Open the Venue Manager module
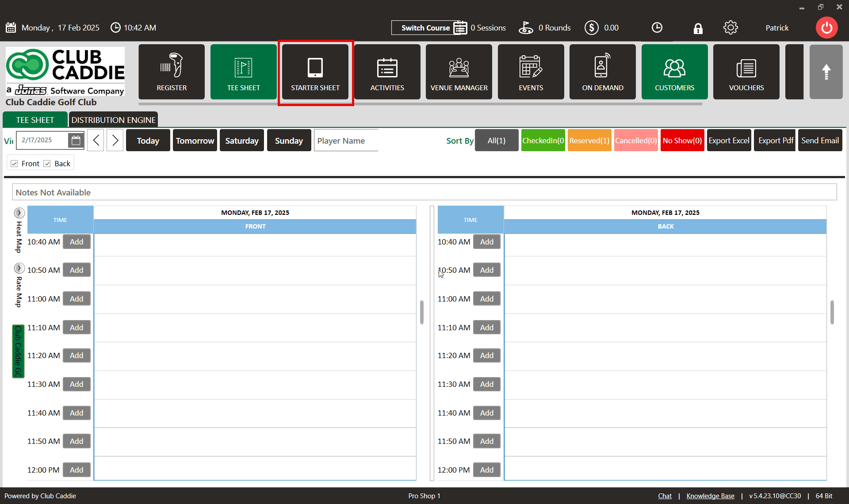The height and width of the screenshot is (504, 849). [x=459, y=72]
